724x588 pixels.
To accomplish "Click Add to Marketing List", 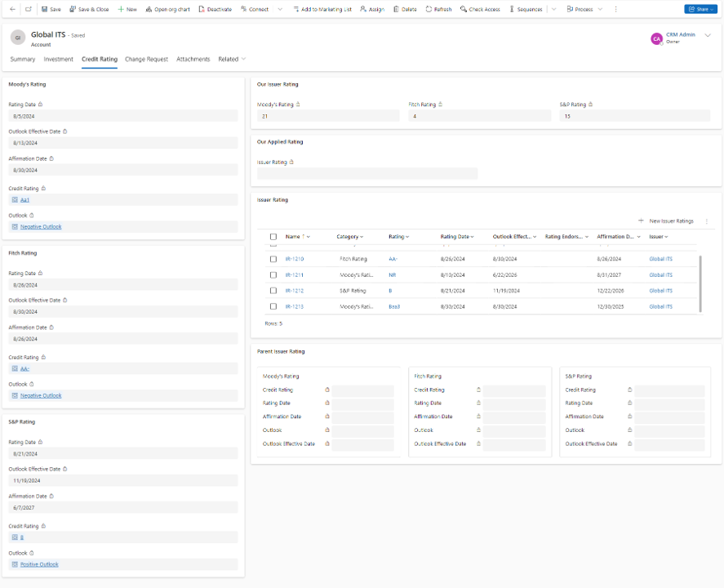I will [x=322, y=9].
